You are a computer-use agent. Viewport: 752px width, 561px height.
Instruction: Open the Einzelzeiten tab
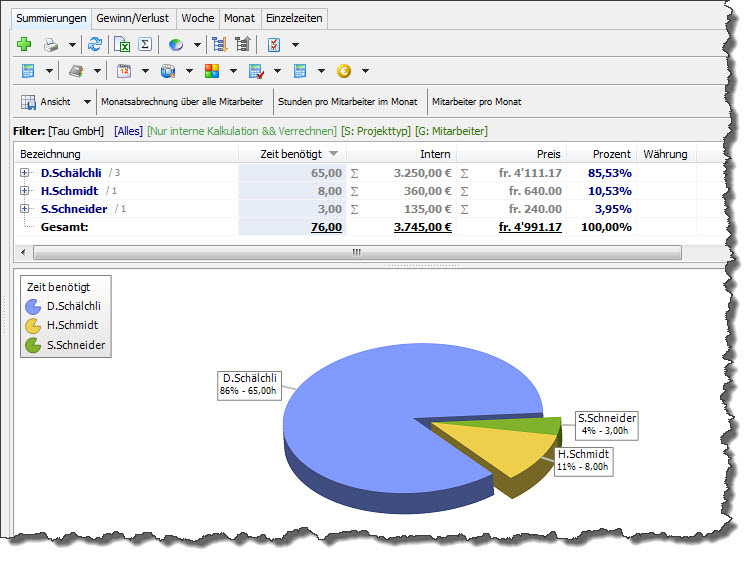294,18
